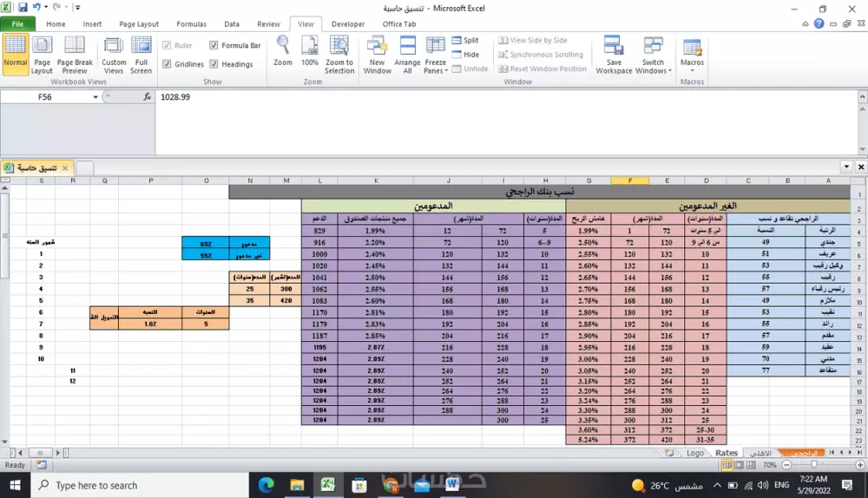Viewport: 868px width, 498px height.
Task: Click Synchronous Scrolling
Action: point(541,55)
